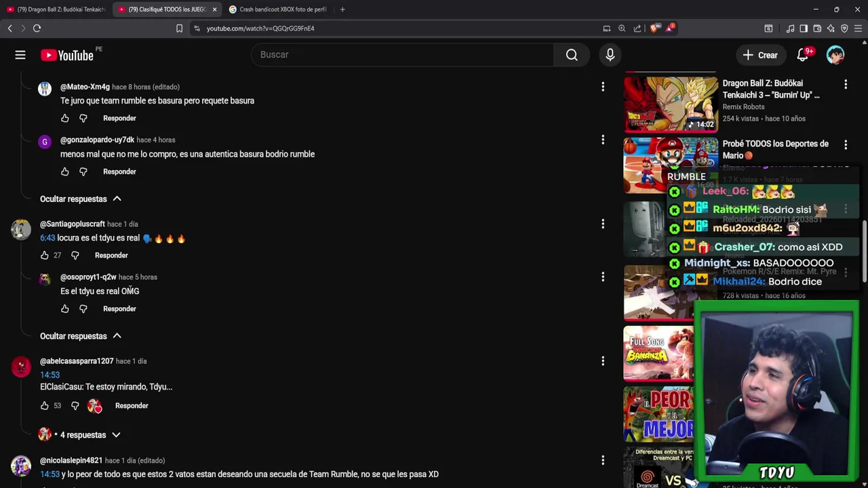Click the Crear button
The width and height of the screenshot is (868, 488).
(x=759, y=55)
